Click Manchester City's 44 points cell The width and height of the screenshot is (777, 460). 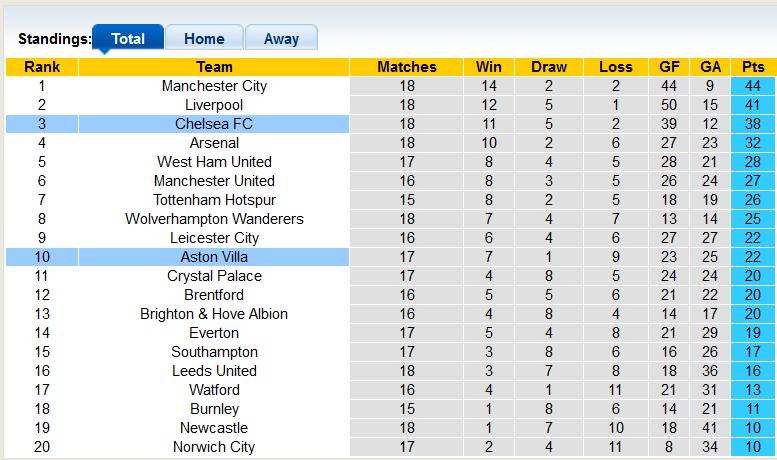coord(753,86)
